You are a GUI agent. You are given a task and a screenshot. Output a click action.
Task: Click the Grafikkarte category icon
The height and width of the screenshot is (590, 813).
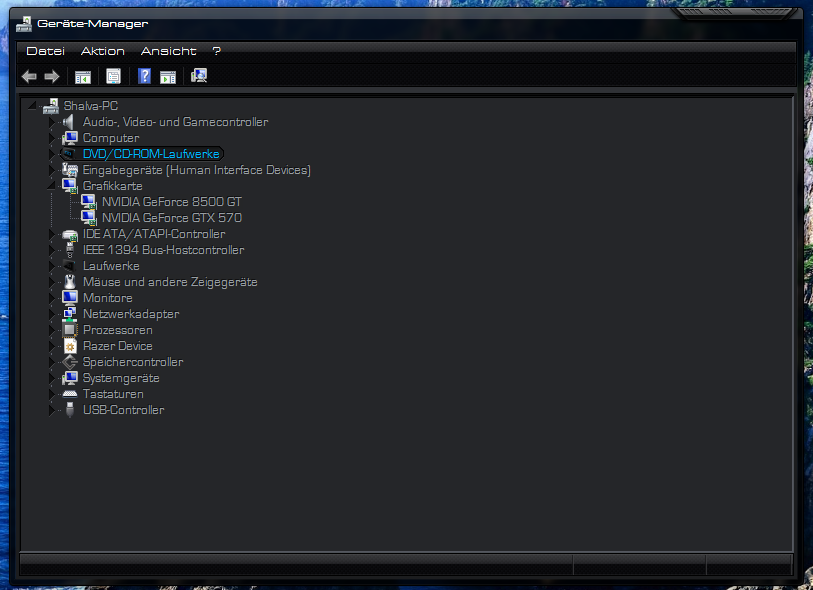(69, 186)
